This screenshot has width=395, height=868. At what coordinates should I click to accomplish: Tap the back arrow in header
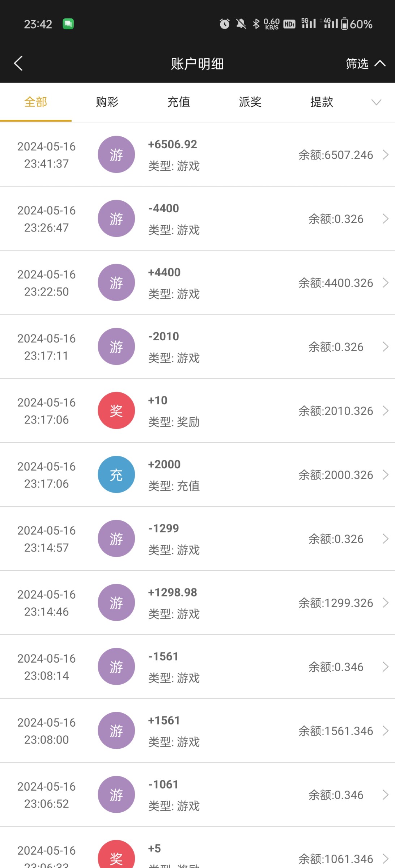[18, 63]
